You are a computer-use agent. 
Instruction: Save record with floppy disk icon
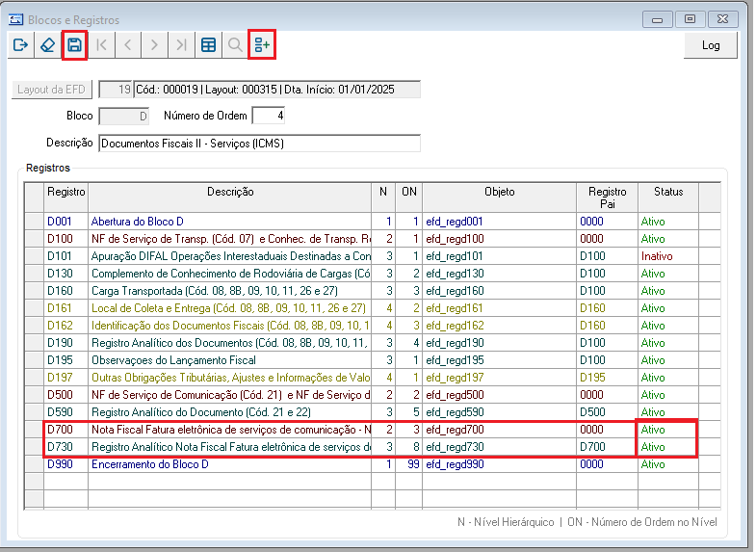74,45
